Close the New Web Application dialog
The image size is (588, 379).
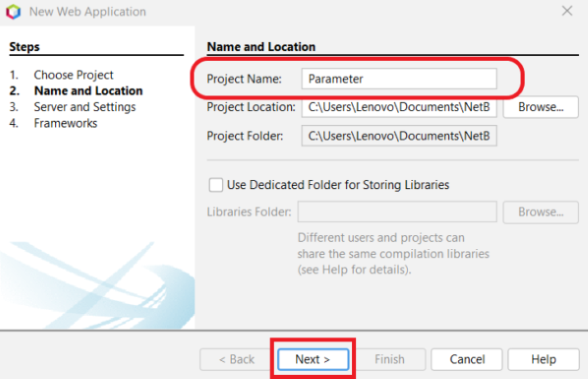pos(567,12)
